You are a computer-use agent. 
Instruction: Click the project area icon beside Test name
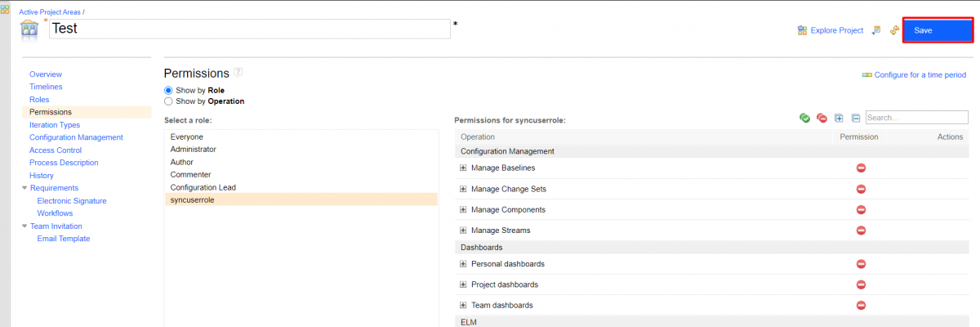30,29
